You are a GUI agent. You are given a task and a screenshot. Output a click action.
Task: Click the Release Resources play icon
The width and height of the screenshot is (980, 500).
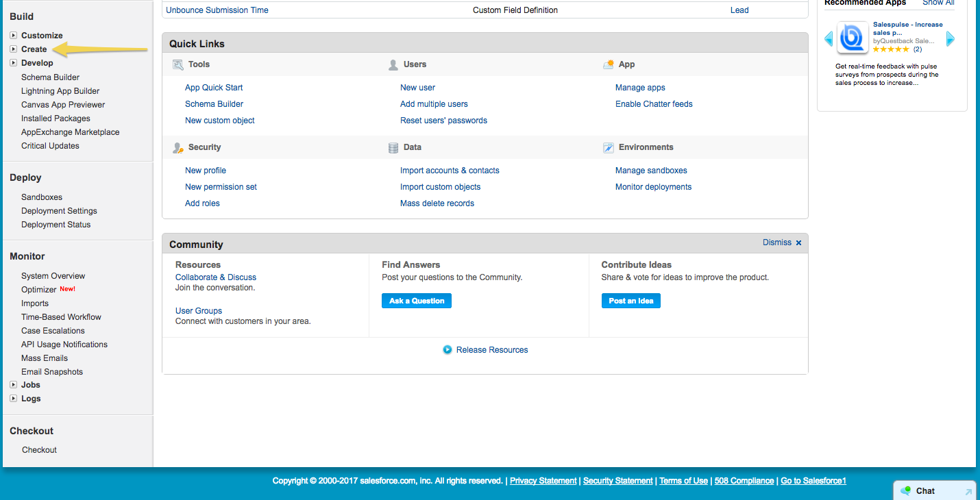coord(448,349)
